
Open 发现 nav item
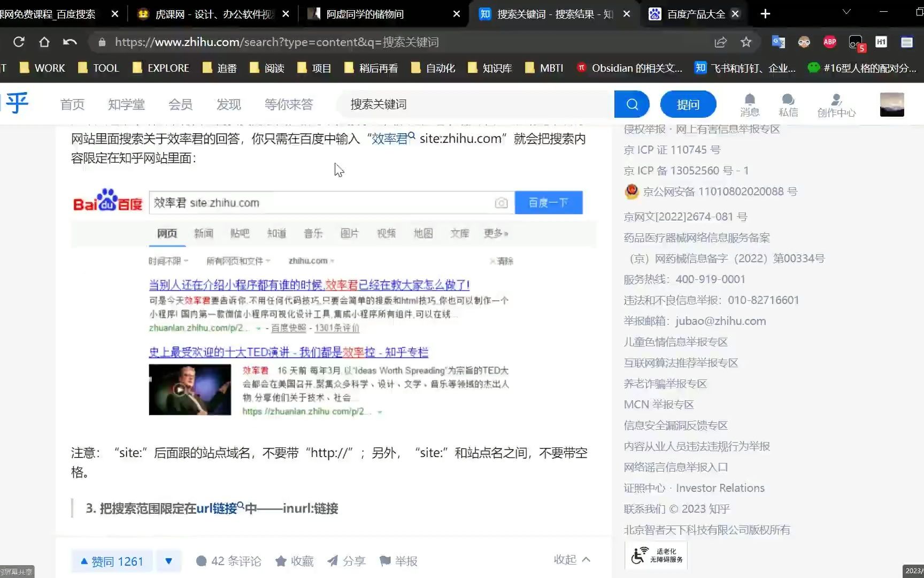pos(228,104)
